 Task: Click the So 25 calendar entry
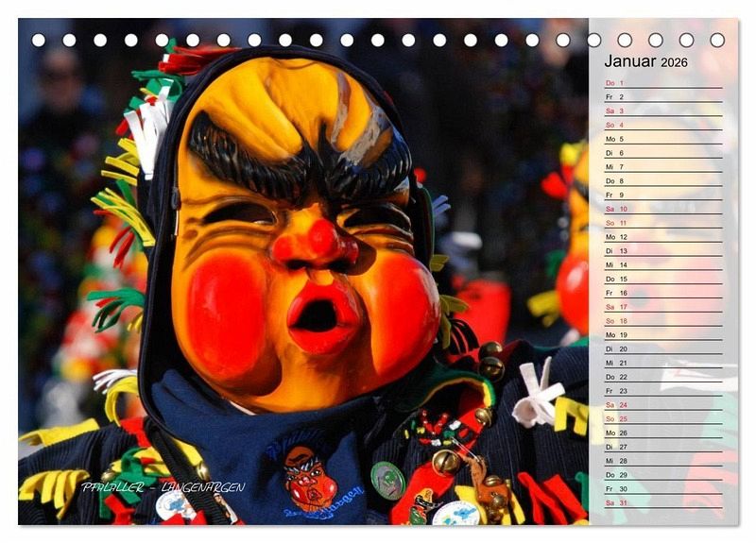[x=662, y=418]
